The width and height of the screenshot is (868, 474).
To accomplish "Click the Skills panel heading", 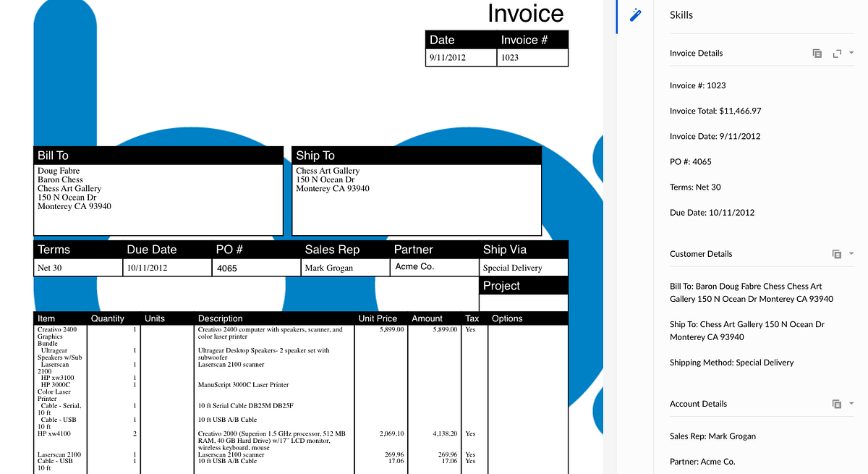I will pyautogui.click(x=681, y=14).
